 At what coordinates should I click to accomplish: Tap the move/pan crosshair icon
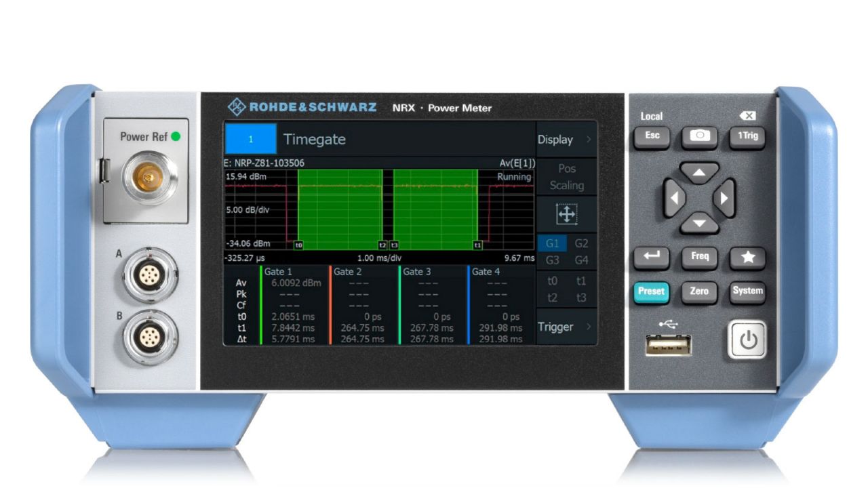coord(566,215)
